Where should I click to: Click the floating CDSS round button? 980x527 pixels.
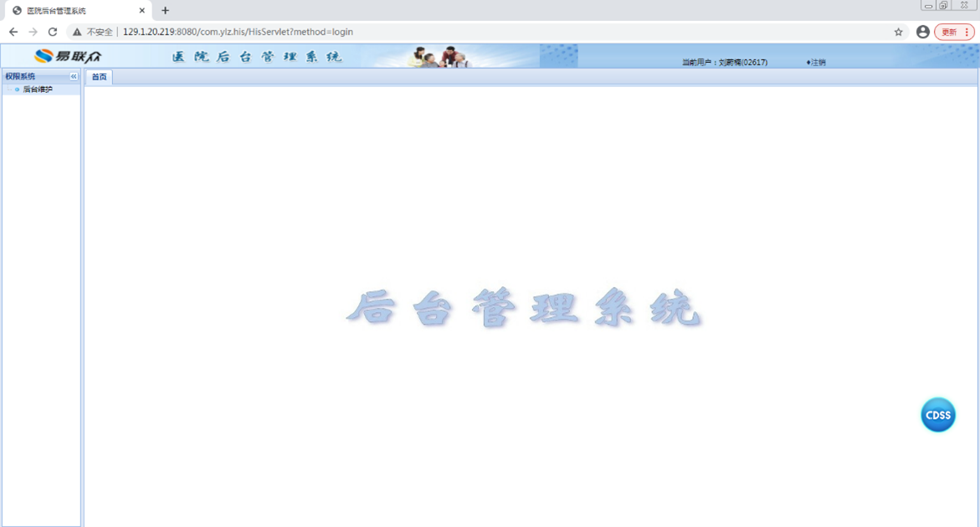pyautogui.click(x=937, y=415)
